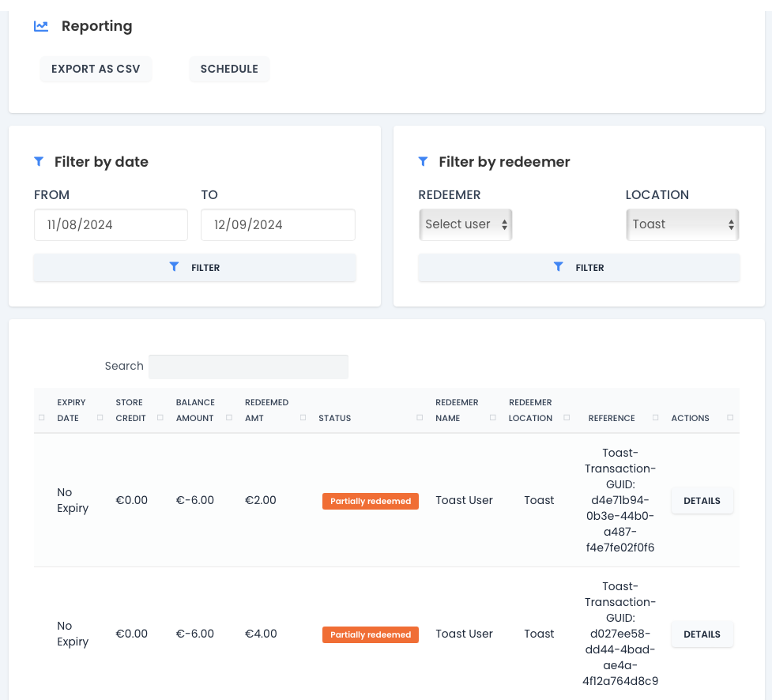Open Details for the €2.00 redeemed row
The height and width of the screenshot is (700, 772).
[x=702, y=501]
